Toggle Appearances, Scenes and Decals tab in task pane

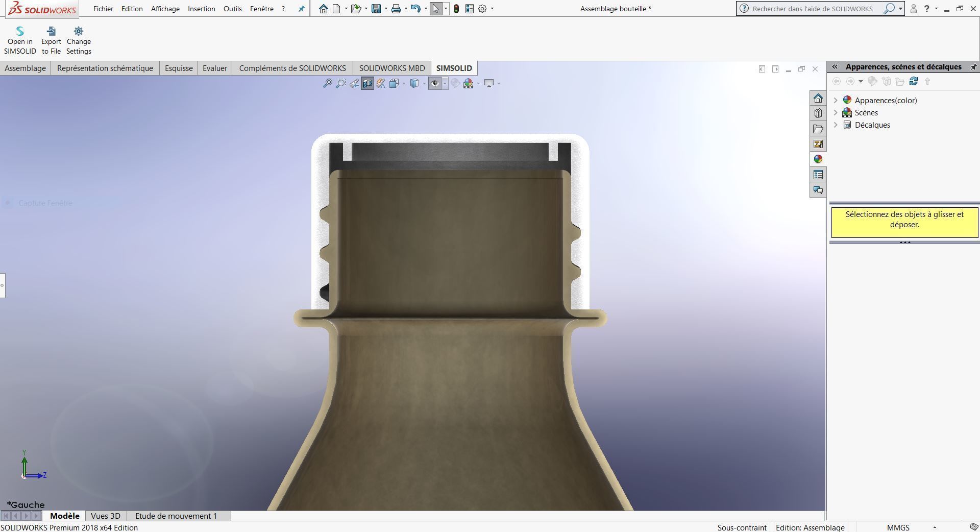coord(818,159)
